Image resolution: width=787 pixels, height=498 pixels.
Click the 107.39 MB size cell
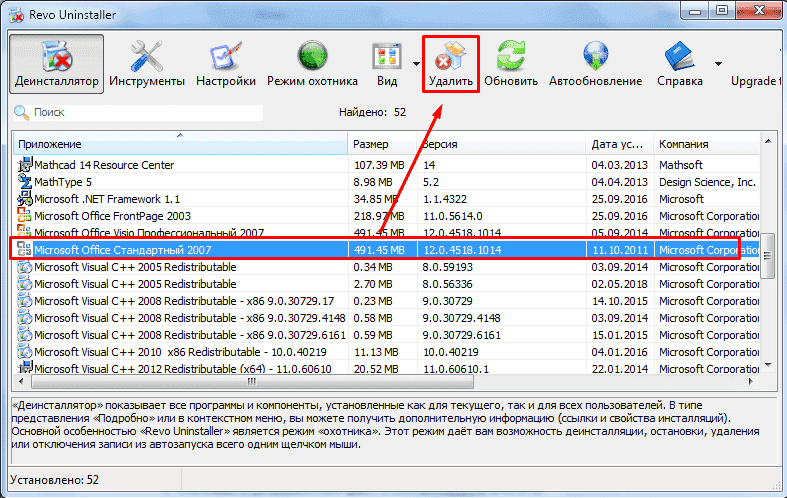point(379,165)
